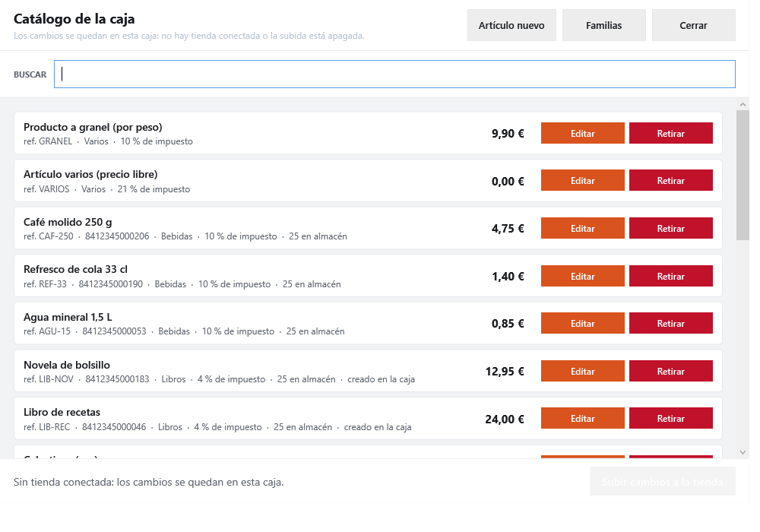
Task: Edit Agua mineral 1,5 L
Action: point(583,323)
